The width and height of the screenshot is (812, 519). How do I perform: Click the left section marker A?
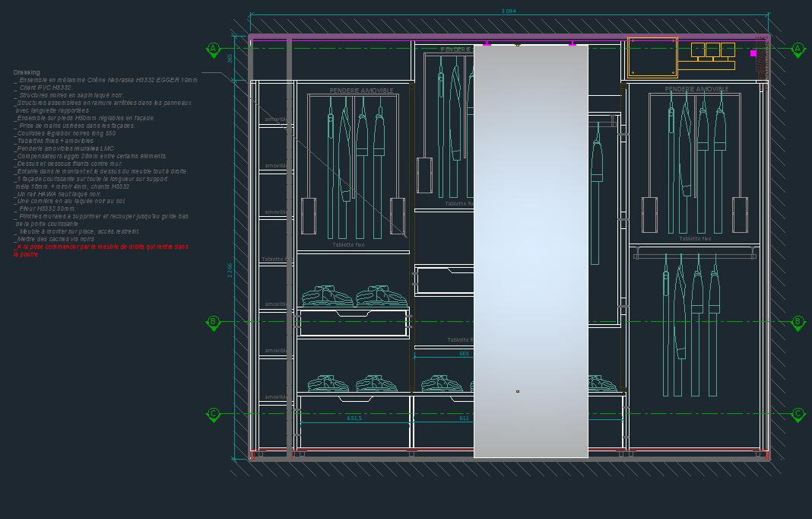[x=214, y=49]
